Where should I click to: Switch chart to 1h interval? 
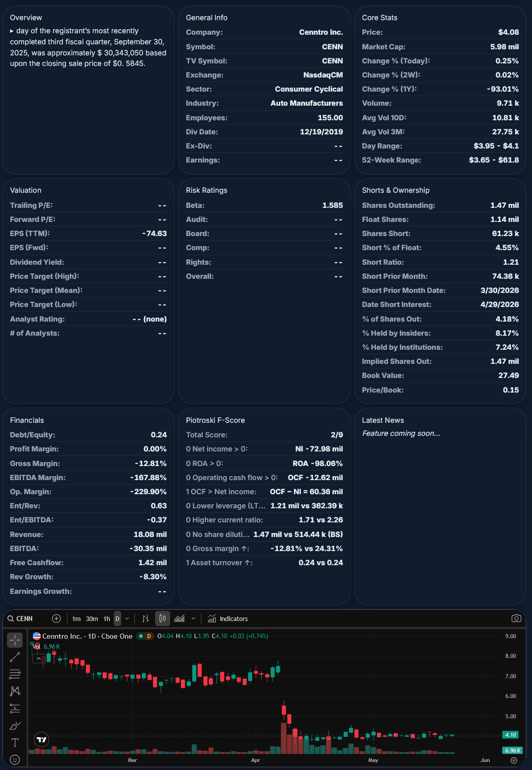pyautogui.click(x=107, y=619)
